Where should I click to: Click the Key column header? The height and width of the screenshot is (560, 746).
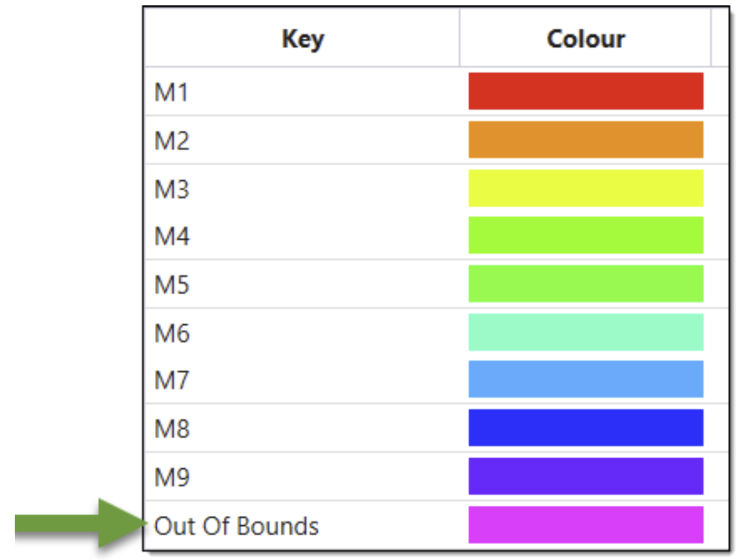click(302, 39)
